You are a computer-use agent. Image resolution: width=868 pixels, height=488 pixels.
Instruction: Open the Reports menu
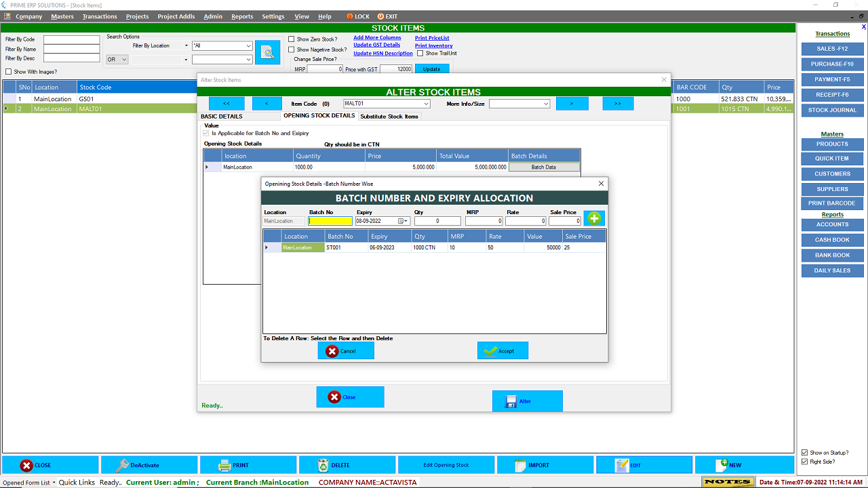coord(242,16)
